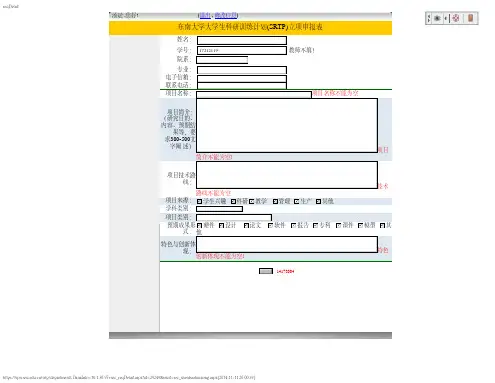Open the 学科类别 discipline dropdown
The height and width of the screenshot is (383, 495).
coord(219,209)
